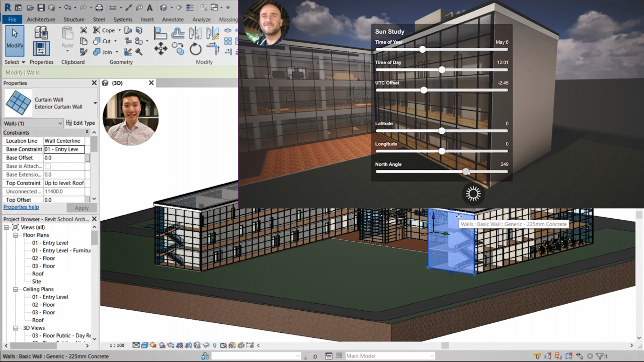Collapse the Floor Plans tree node
The width and height of the screenshot is (644, 362).
tap(16, 235)
